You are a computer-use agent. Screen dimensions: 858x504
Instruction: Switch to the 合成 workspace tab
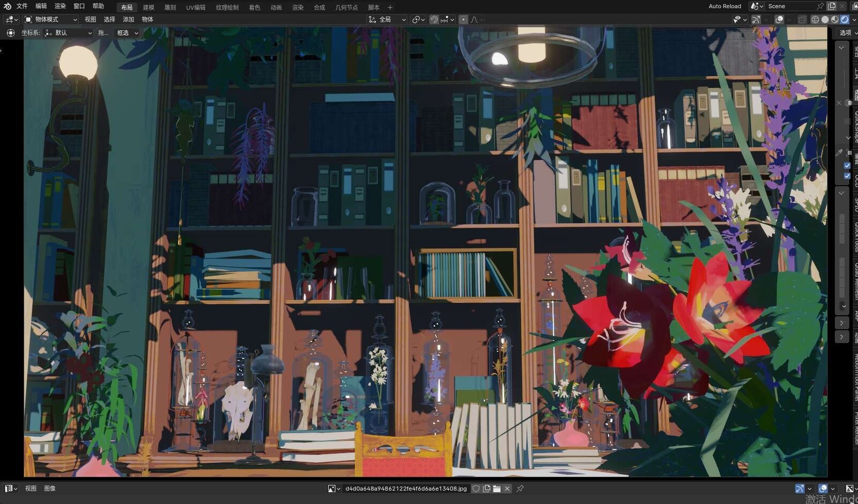click(x=320, y=8)
